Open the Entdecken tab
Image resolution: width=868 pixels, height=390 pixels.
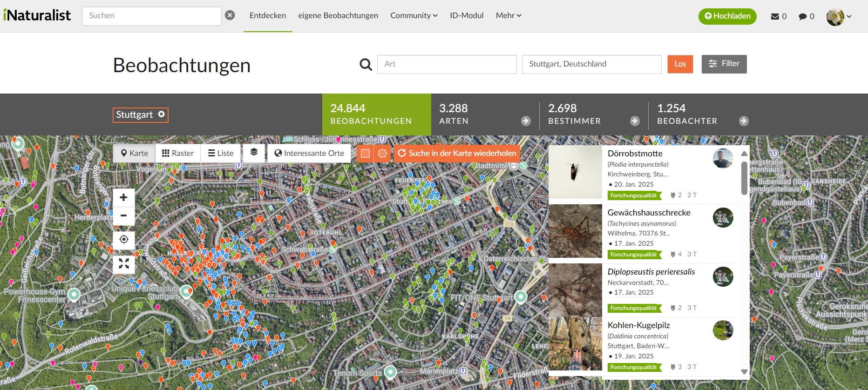[x=268, y=15]
